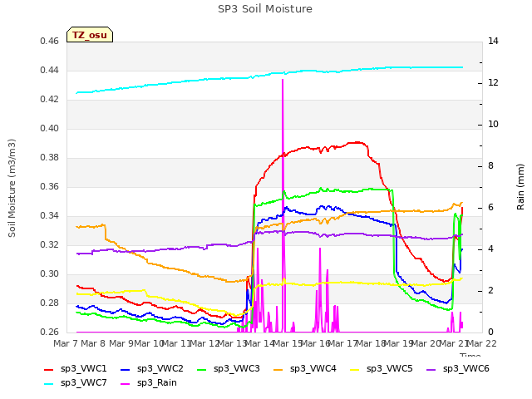Click the 0.44 y-axis tick label
Viewport: 532px width, 399px height.
point(50,70)
